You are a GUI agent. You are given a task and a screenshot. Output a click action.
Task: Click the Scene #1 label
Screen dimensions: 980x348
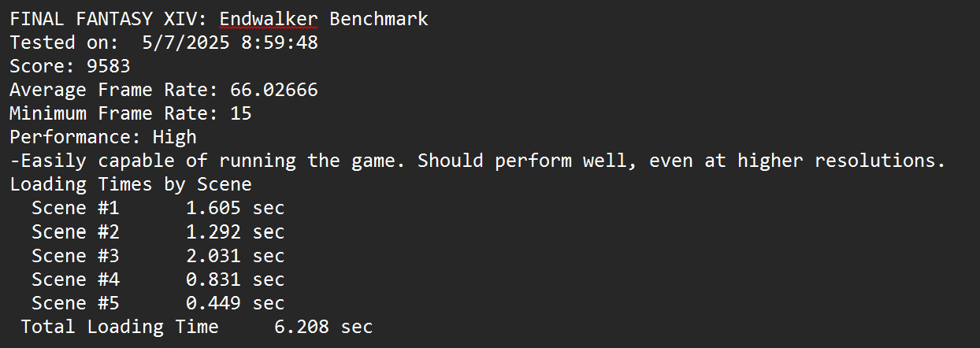[76, 209]
